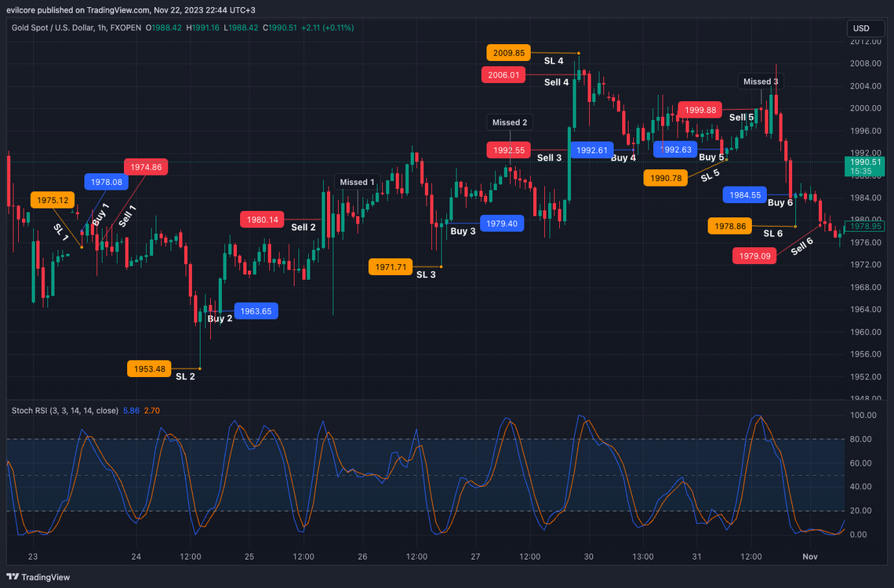Click the SL 6 text annotation

[x=773, y=233]
